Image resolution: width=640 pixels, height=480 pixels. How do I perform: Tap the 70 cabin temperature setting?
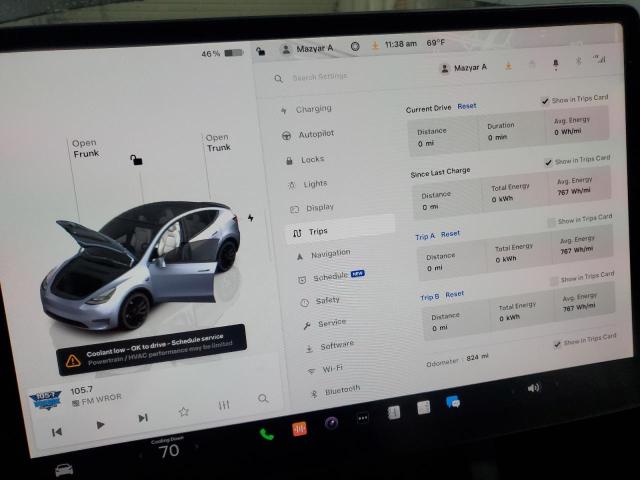click(169, 451)
